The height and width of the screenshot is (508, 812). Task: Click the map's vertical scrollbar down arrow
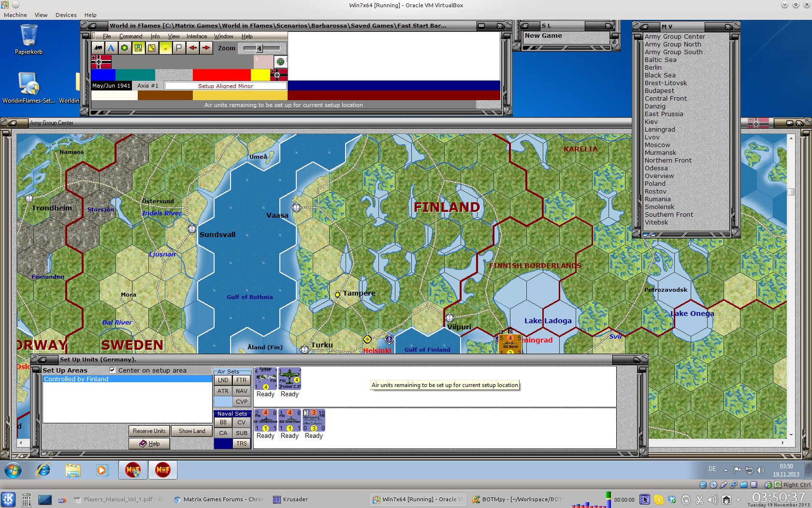[x=791, y=435]
